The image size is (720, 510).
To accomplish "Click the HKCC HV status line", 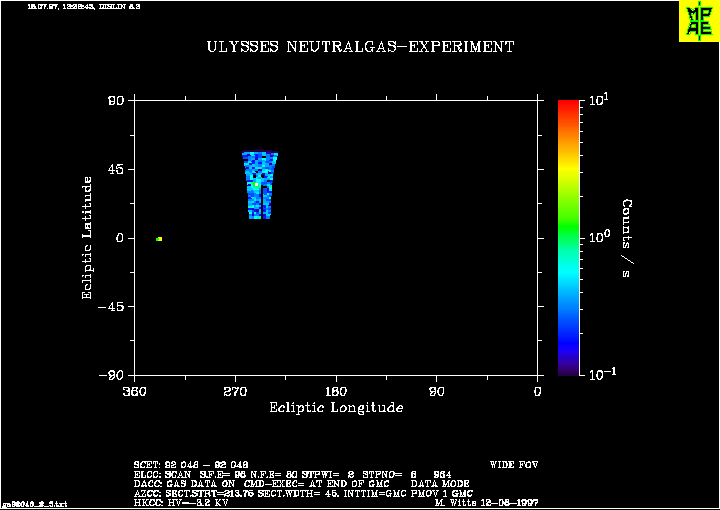I will point(181,503).
